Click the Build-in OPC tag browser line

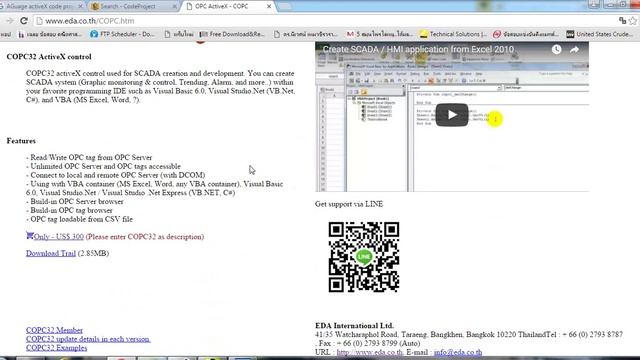click(69, 211)
